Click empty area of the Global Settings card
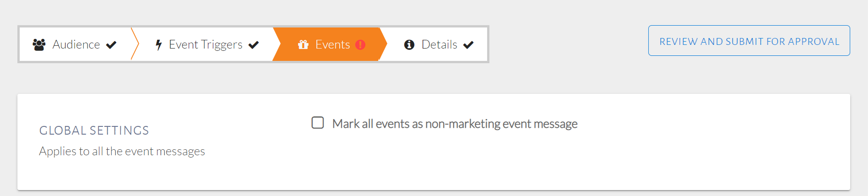Image resolution: width=868 pixels, height=196 pixels. [x=687, y=160]
